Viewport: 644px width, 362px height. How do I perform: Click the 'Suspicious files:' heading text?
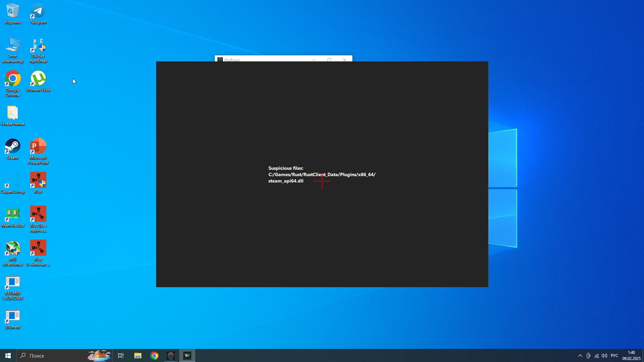point(286,168)
